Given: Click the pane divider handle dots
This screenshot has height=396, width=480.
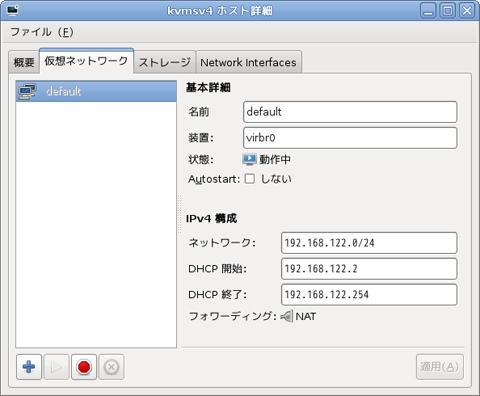Looking at the screenshot, I should 179,214.
